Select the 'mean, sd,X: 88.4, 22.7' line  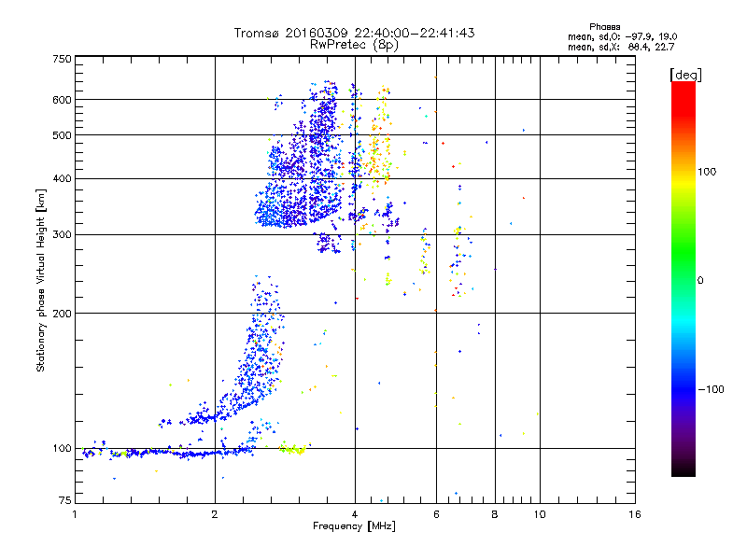pyautogui.click(x=621, y=48)
